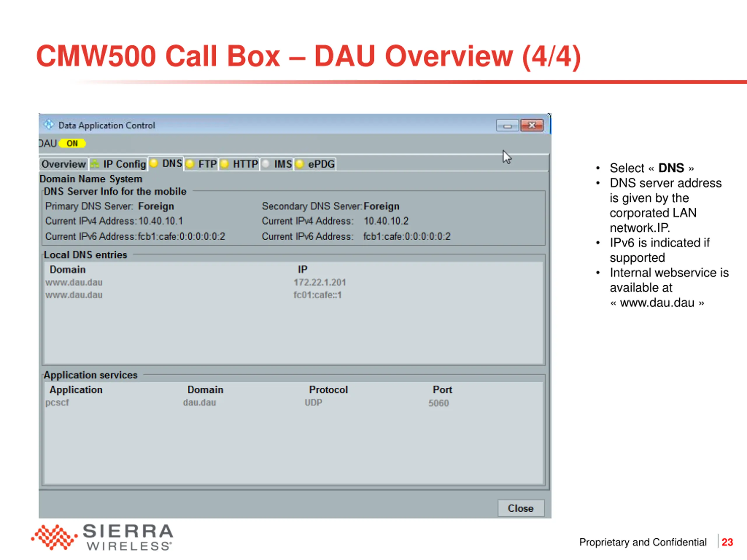
Task: Click the yellow ePDG status indicator
Action: (300, 164)
